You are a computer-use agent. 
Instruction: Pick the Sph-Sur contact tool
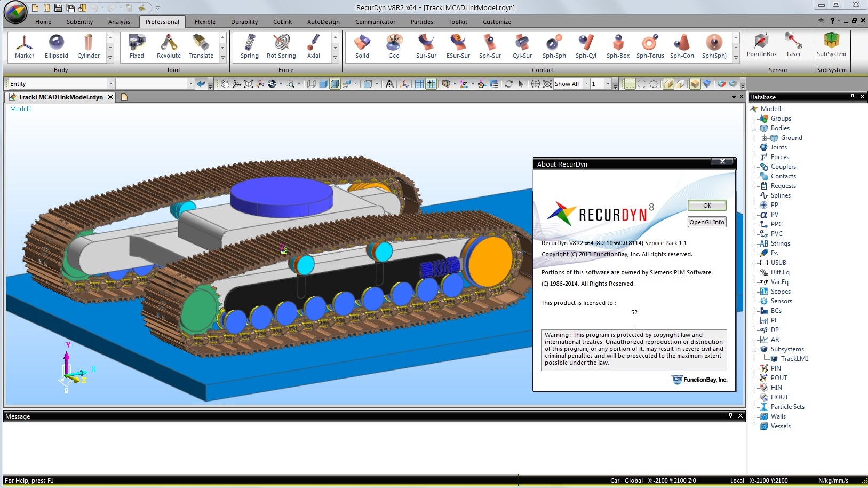click(490, 46)
